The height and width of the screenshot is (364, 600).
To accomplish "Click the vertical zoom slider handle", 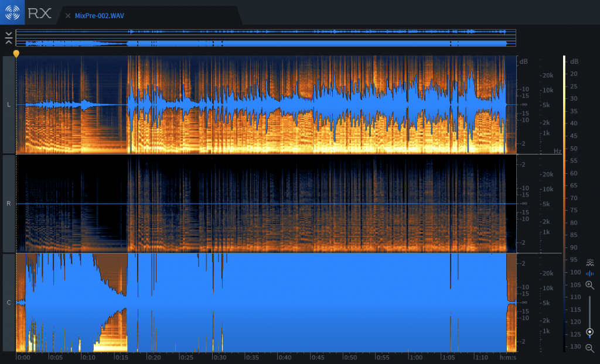I will pyautogui.click(x=589, y=332).
